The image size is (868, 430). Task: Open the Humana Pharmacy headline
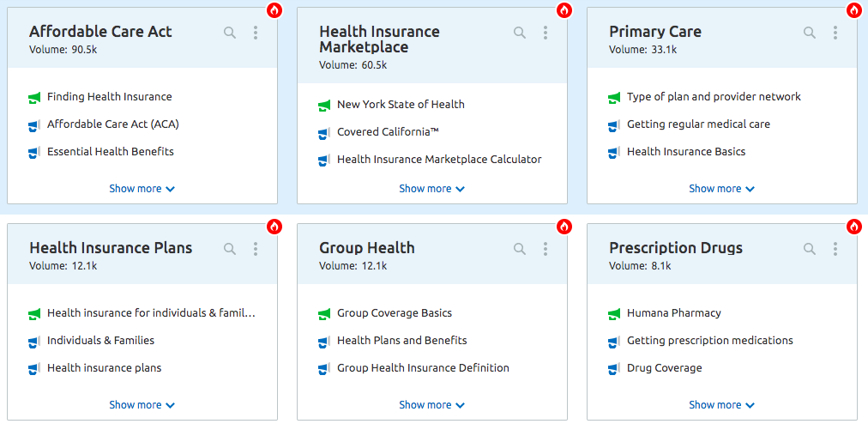tap(673, 313)
